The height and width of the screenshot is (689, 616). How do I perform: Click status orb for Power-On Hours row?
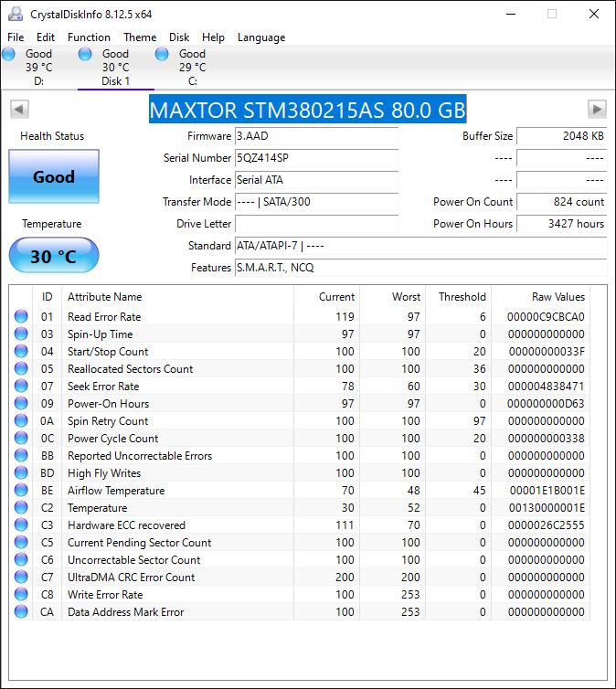tap(21, 403)
